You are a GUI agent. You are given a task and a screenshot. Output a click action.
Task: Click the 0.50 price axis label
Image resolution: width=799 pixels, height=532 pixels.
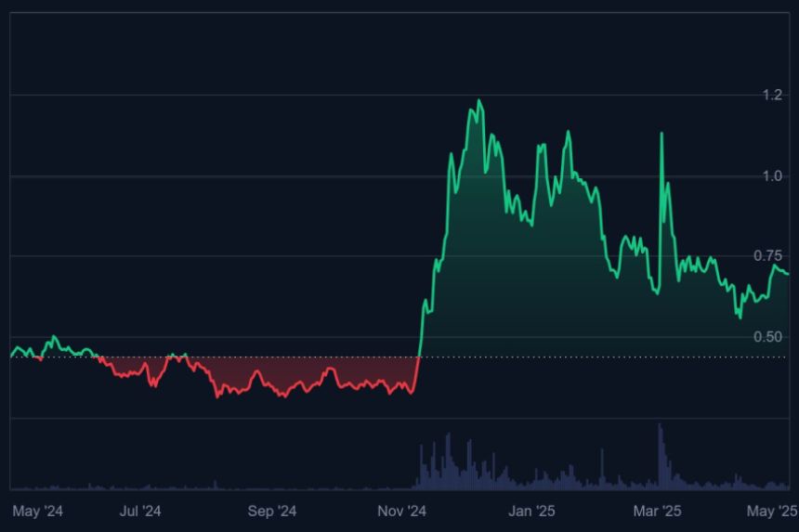coord(768,336)
